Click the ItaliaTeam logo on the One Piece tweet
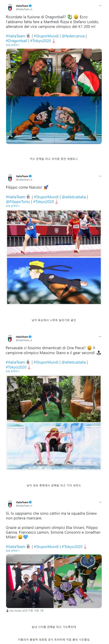The image size is (109, 644). click(10, 339)
